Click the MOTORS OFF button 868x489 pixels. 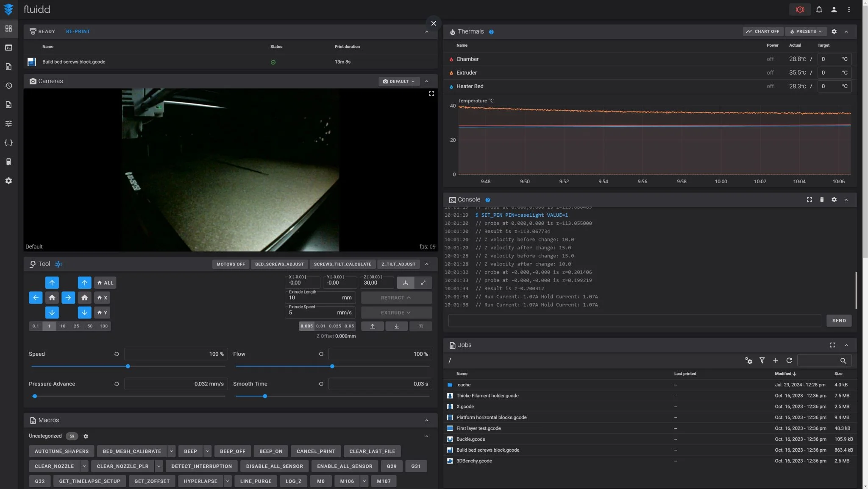point(231,264)
